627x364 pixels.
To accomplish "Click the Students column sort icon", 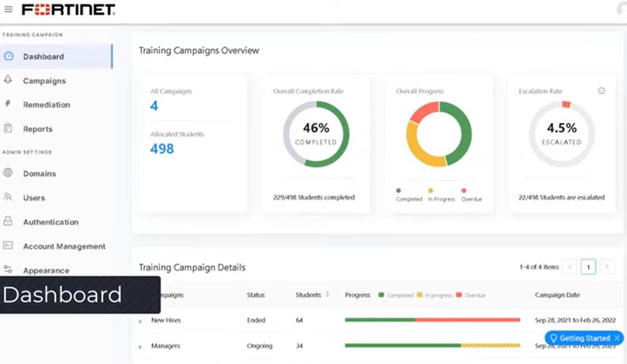I will coord(327,294).
